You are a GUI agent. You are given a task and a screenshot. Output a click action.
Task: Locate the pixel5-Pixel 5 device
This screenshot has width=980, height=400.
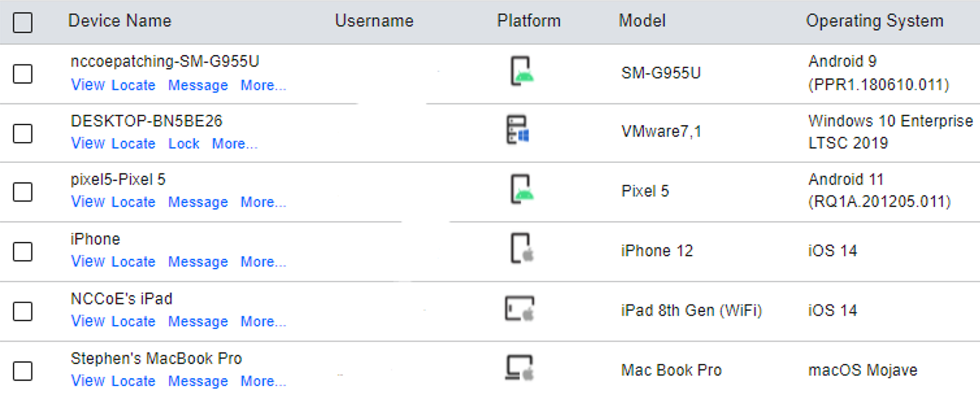point(134,202)
